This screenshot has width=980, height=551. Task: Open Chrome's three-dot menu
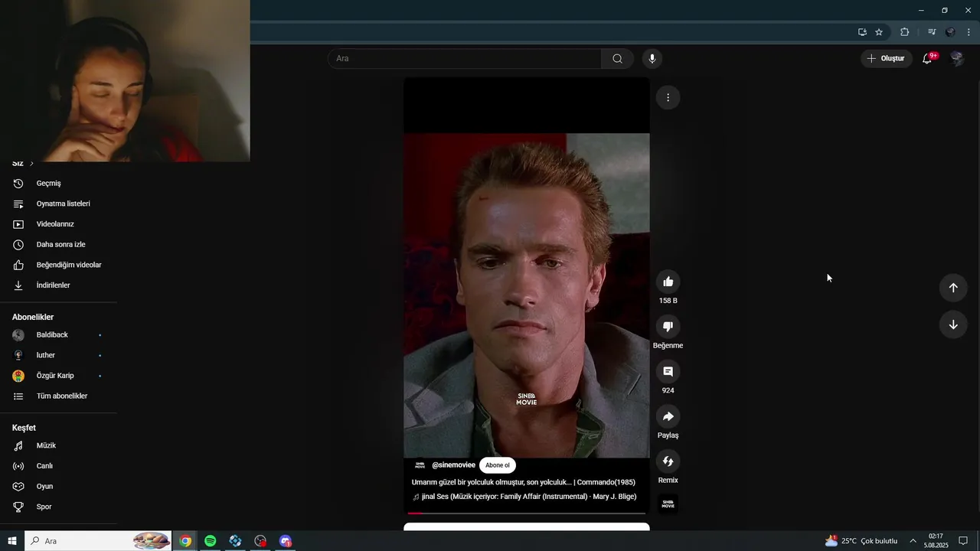tap(969, 32)
